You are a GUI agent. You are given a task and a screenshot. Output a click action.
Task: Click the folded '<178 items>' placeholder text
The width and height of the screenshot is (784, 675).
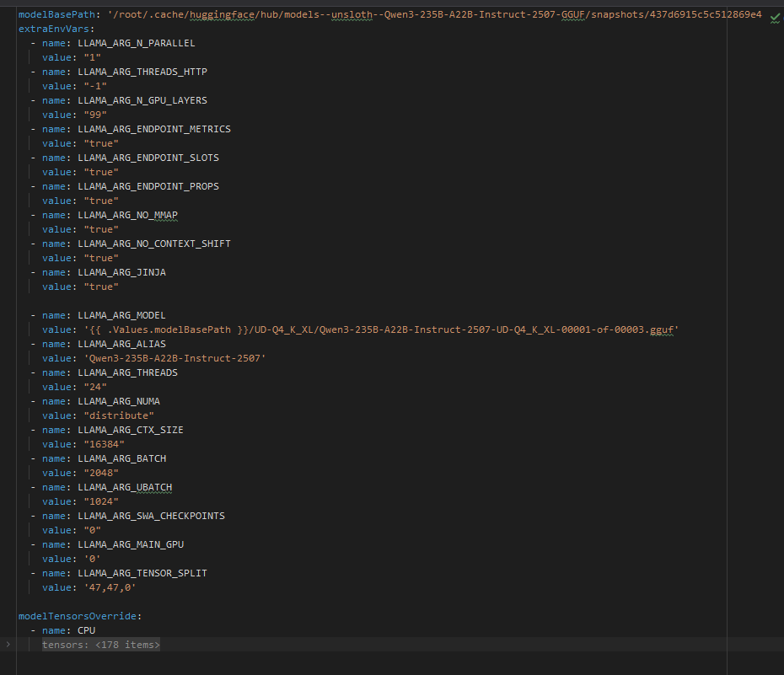127,645
